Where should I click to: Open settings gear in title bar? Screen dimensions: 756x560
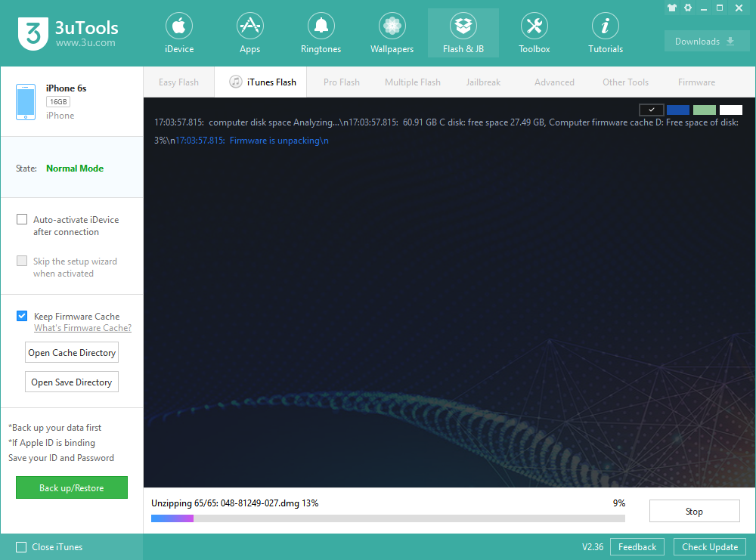tap(688, 8)
